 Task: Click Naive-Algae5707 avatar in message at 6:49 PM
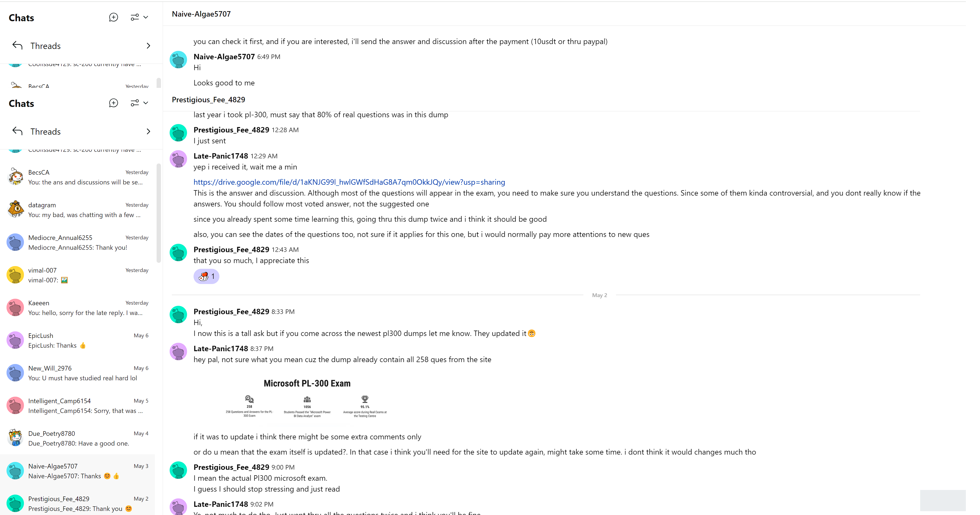(x=178, y=60)
